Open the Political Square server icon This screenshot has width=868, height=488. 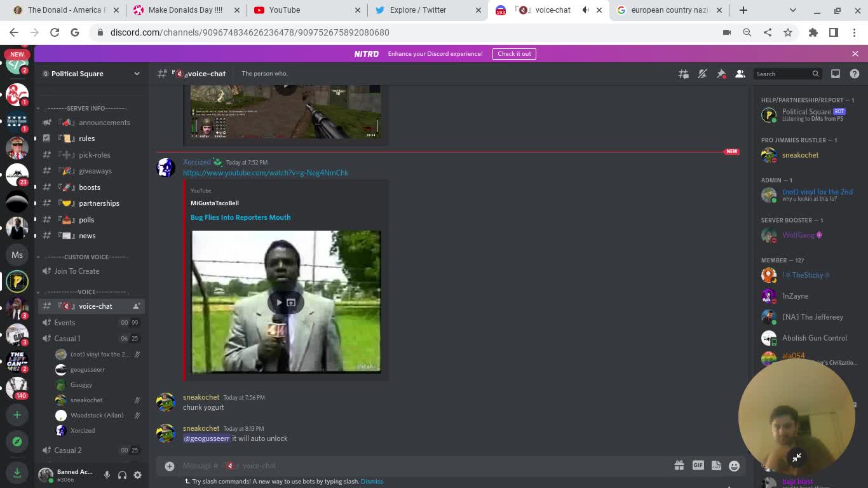(x=17, y=281)
